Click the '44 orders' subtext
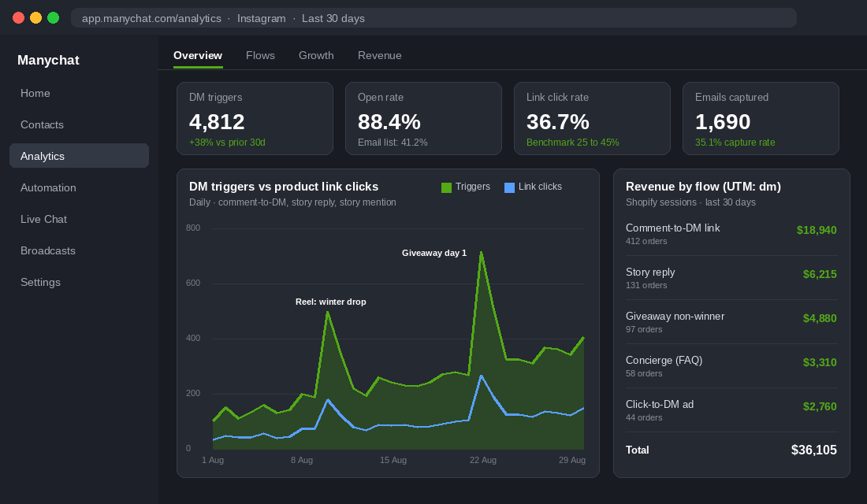This screenshot has height=504, width=867. (x=644, y=418)
